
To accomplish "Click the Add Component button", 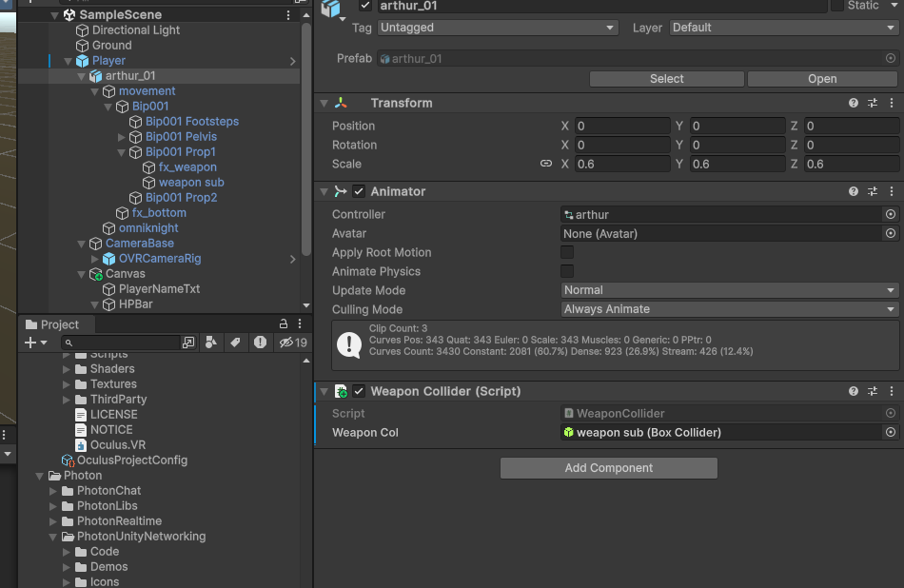I will point(609,468).
